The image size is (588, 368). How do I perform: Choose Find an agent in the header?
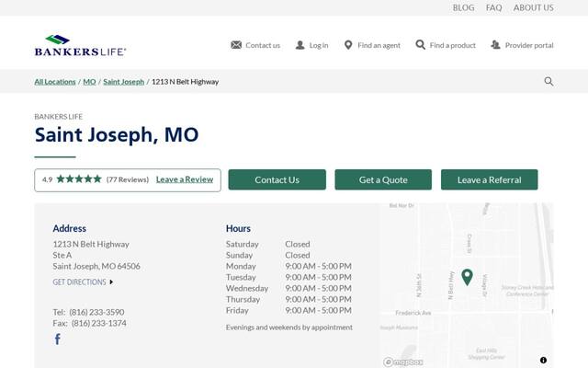tap(379, 45)
